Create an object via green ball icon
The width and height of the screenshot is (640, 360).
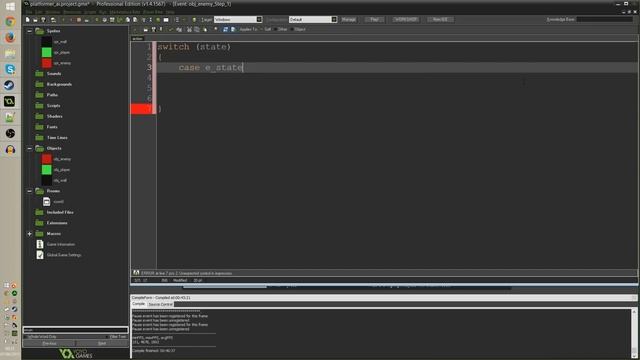click(158, 20)
